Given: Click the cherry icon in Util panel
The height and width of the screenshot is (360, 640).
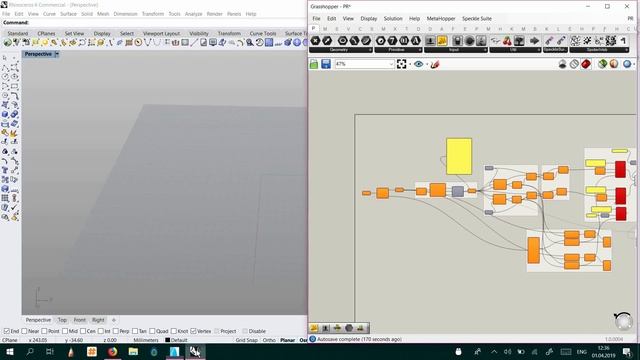Looking at the screenshot, I should click(x=507, y=41).
